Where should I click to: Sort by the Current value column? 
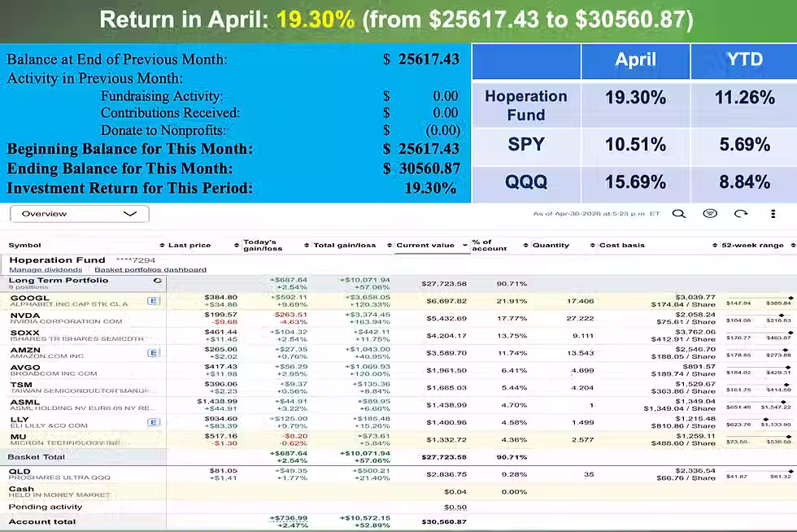(425, 245)
